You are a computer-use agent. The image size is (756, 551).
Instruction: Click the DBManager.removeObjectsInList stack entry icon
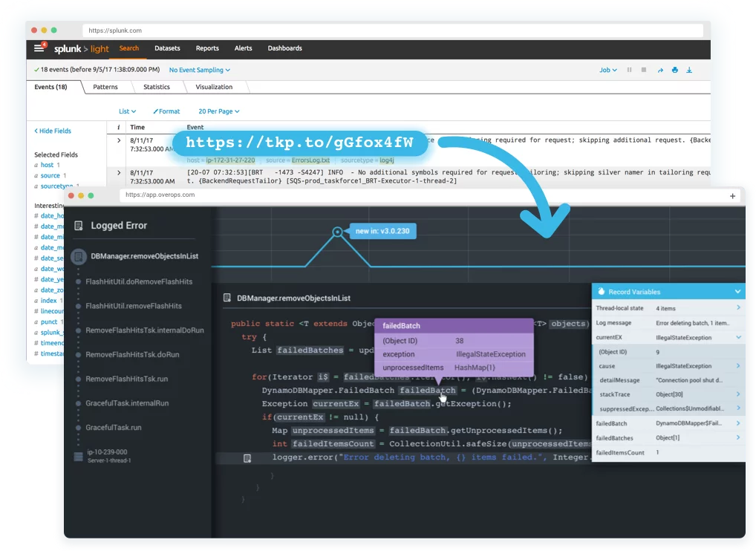pyautogui.click(x=78, y=256)
